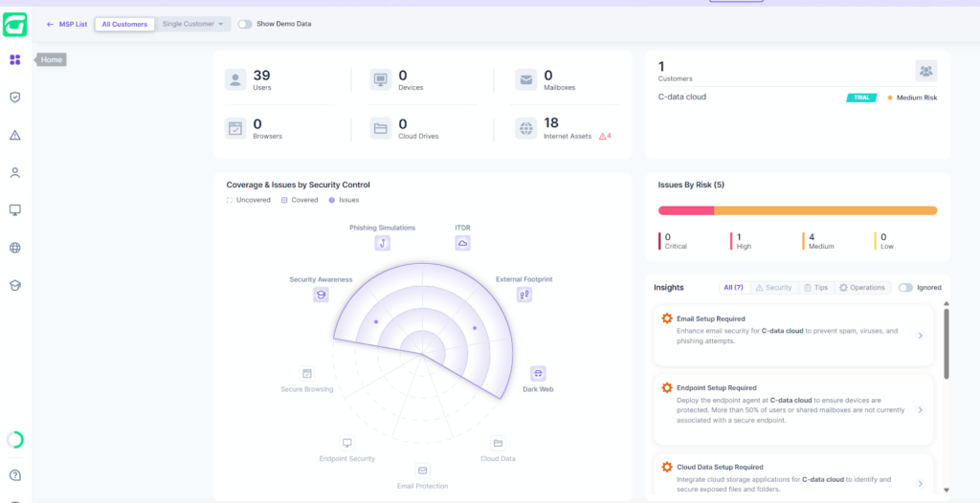Image resolution: width=980 pixels, height=503 pixels.
Task: Open the warning triangle alerts sidebar icon
Action: (15, 135)
